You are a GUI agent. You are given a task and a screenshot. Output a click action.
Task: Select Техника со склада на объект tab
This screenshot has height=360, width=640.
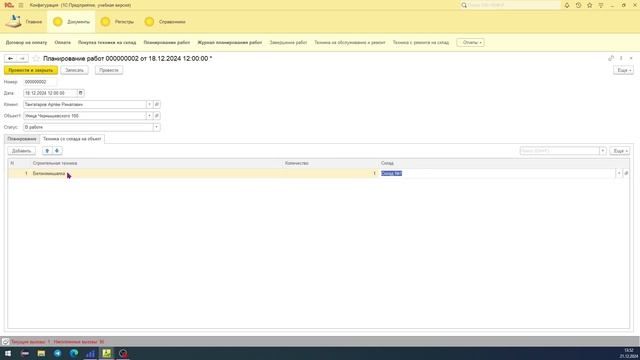[x=72, y=139]
